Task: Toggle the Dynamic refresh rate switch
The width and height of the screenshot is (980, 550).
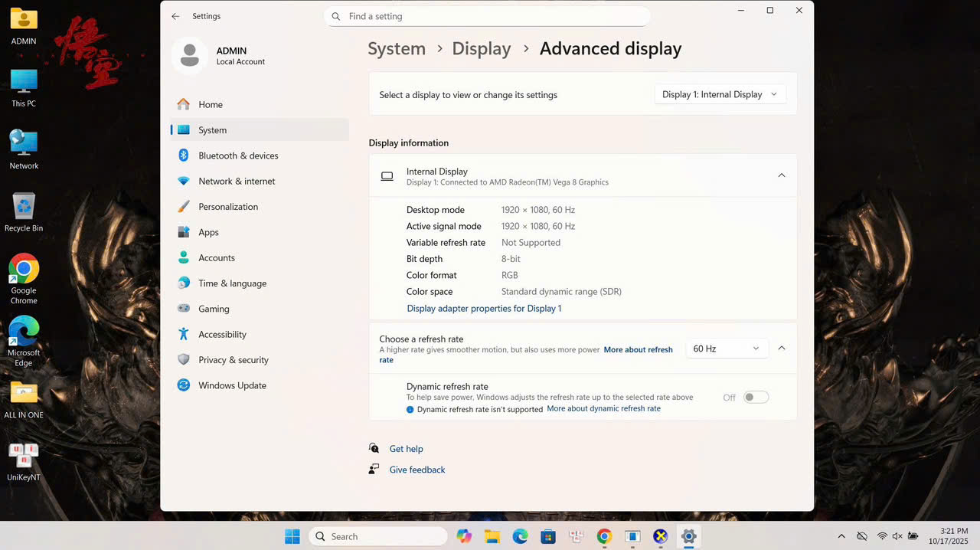Action: point(756,397)
